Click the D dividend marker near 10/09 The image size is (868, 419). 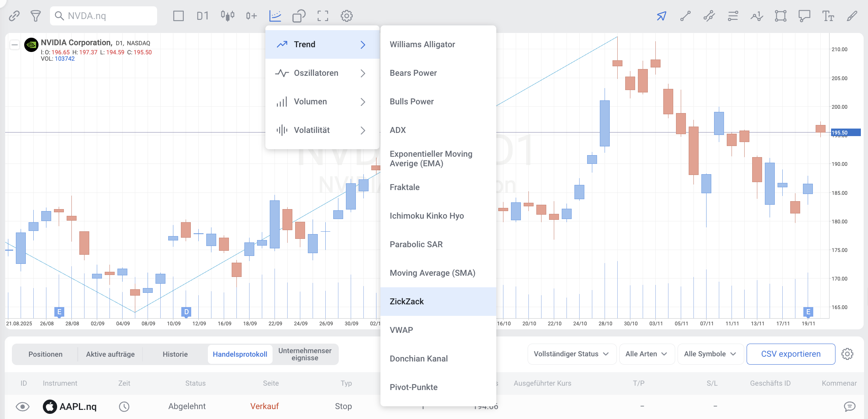(186, 312)
